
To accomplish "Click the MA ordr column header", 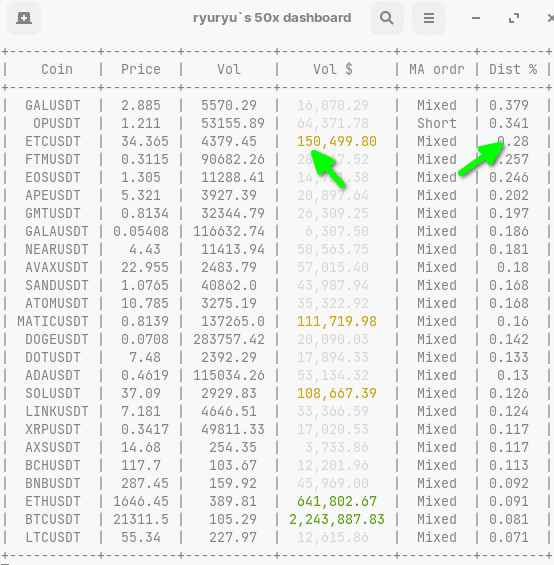I will [436, 69].
